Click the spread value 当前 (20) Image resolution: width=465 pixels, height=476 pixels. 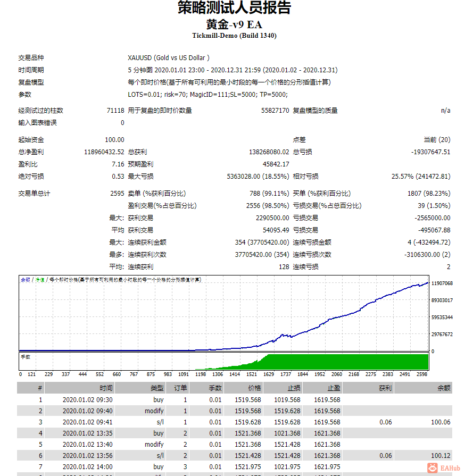437,140
